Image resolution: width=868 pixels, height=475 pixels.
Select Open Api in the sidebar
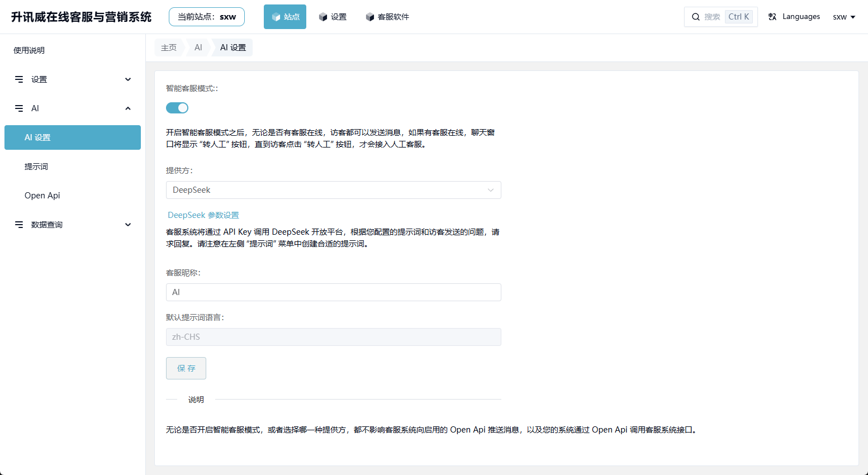tap(42, 196)
